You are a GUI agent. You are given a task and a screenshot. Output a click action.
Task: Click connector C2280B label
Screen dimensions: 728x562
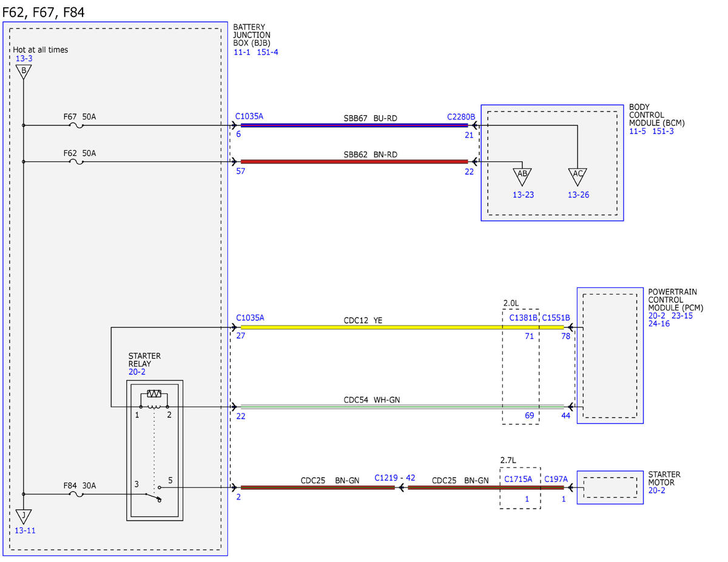461,117
